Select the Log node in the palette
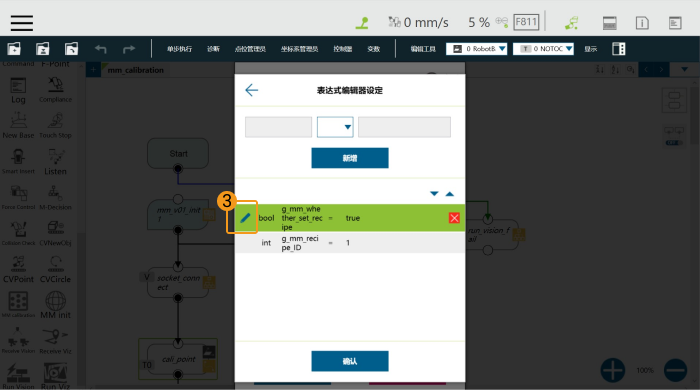This screenshot has width=700, height=390. click(x=18, y=91)
